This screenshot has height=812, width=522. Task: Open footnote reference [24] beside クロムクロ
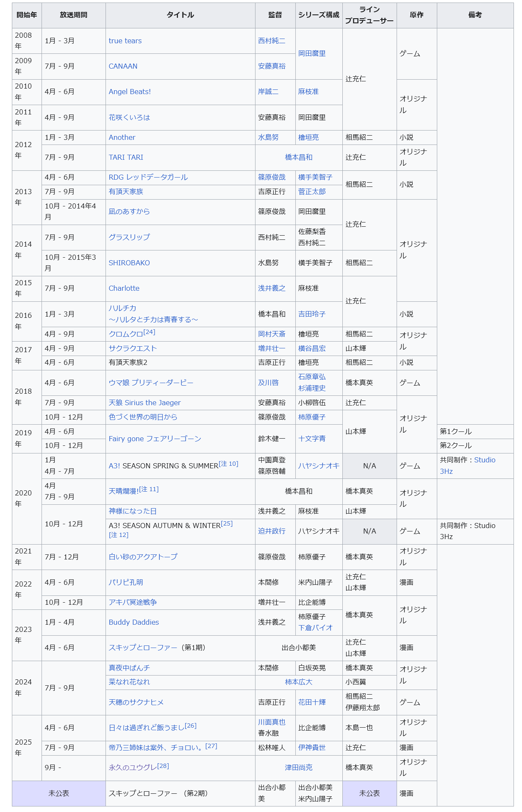149,332
